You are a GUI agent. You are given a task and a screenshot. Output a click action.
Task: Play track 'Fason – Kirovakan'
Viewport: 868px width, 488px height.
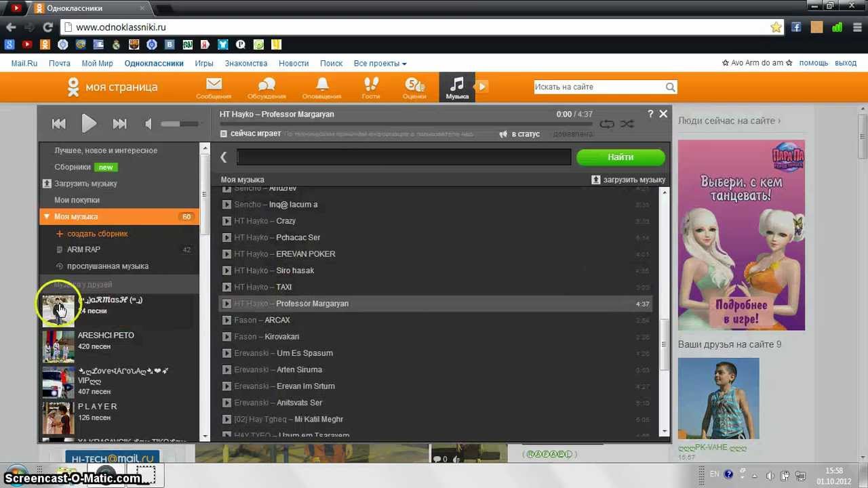226,337
